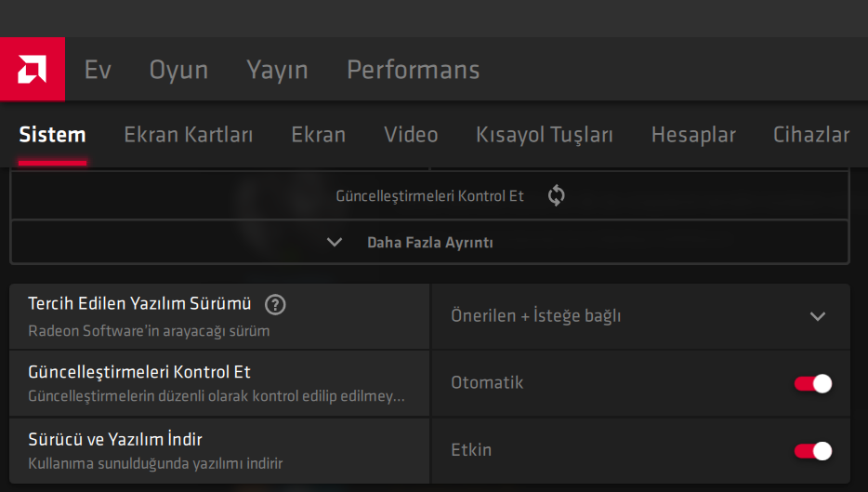The image size is (868, 492).
Task: Expand Daha Fazla Ayrıntı section
Action: [429, 243]
